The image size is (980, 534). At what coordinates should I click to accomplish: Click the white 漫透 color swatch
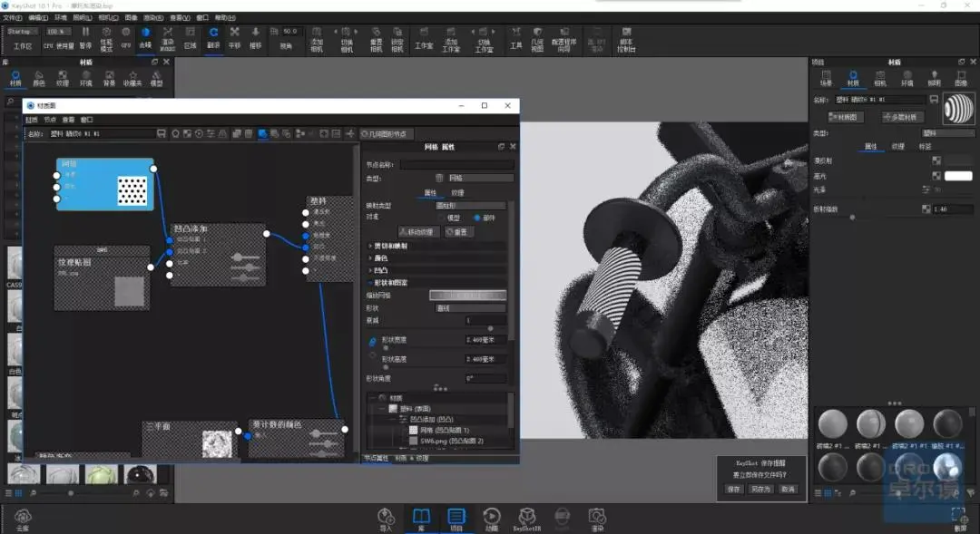click(x=957, y=176)
